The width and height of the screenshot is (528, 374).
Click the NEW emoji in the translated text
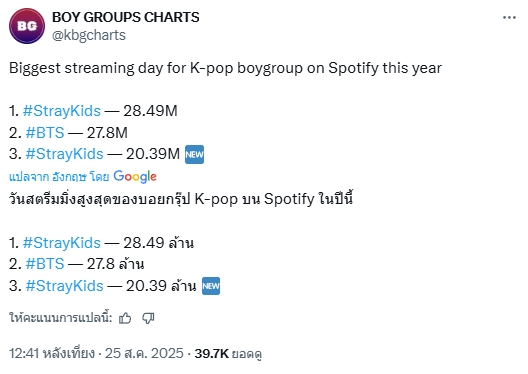pos(211,286)
